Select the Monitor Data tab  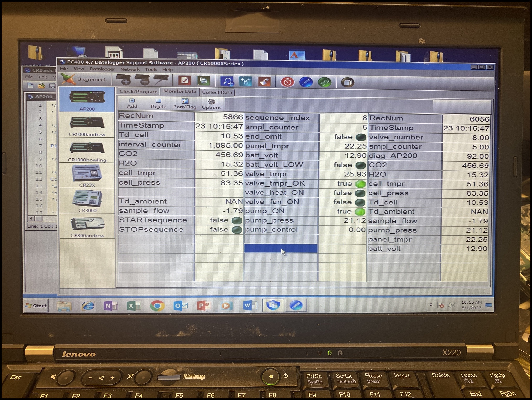[180, 91]
